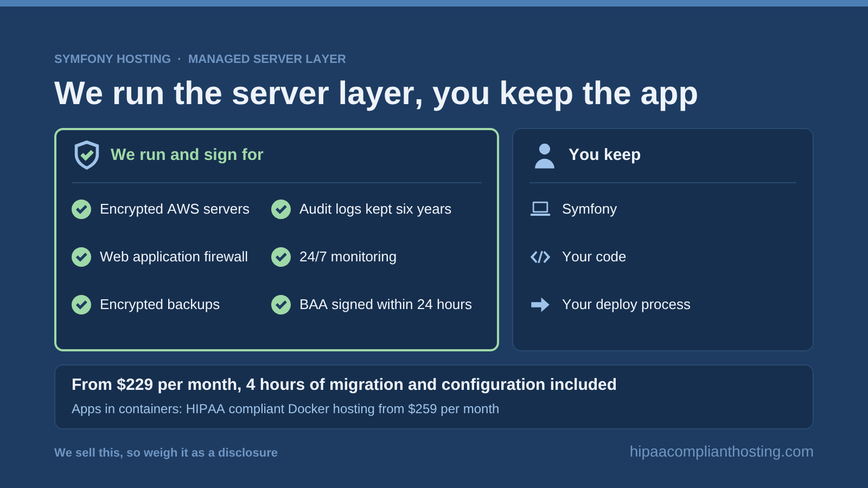
Task: Click the 'Symfony' list item text
Action: [589, 209]
